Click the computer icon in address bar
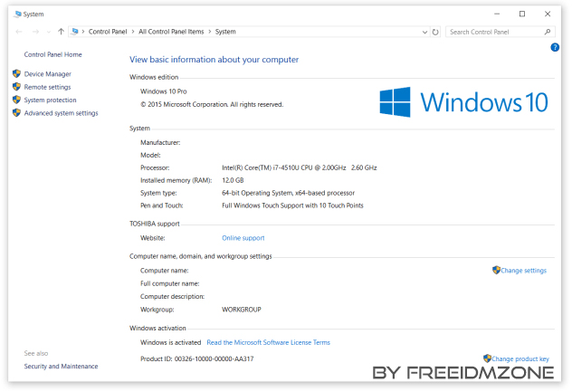This screenshot has height=392, width=572. tap(75, 32)
